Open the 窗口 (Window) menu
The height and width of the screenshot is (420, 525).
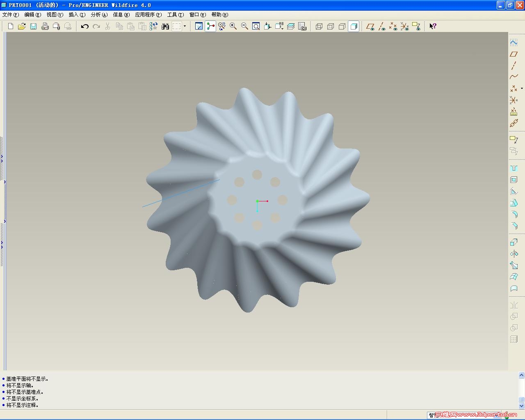tap(198, 15)
